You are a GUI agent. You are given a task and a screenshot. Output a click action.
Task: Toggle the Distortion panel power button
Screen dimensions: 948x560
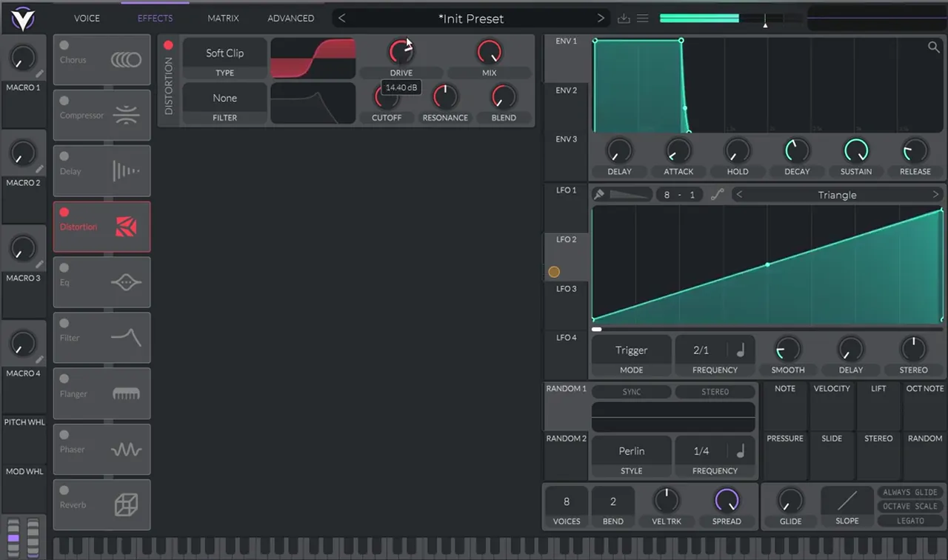click(168, 45)
